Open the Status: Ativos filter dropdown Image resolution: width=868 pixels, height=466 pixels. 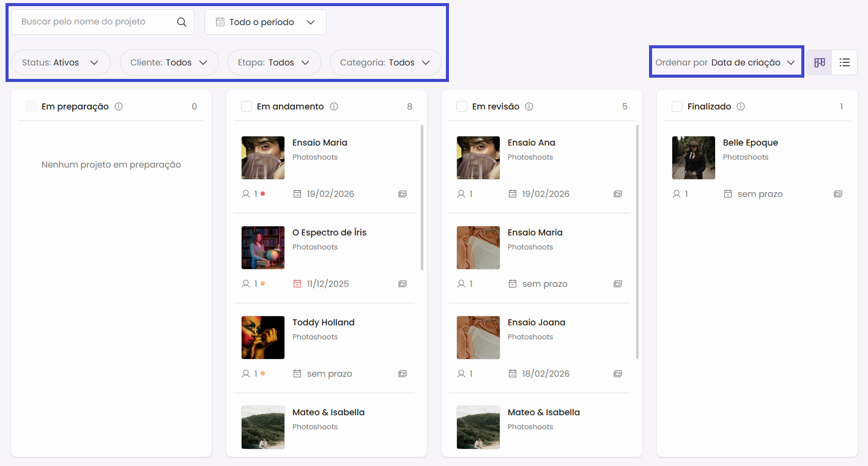click(61, 62)
